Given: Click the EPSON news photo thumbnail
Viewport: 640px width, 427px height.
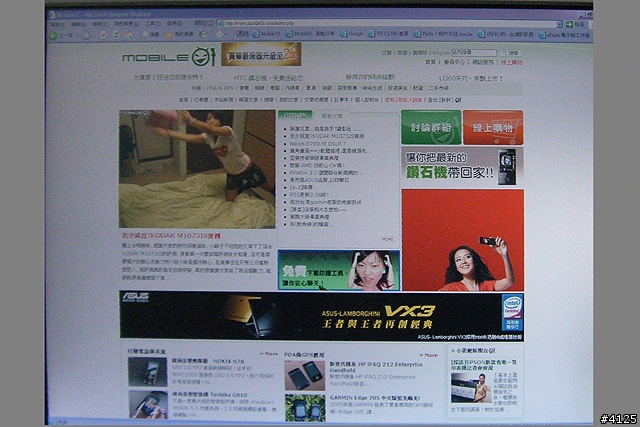Looking at the screenshot, I should tap(469, 388).
